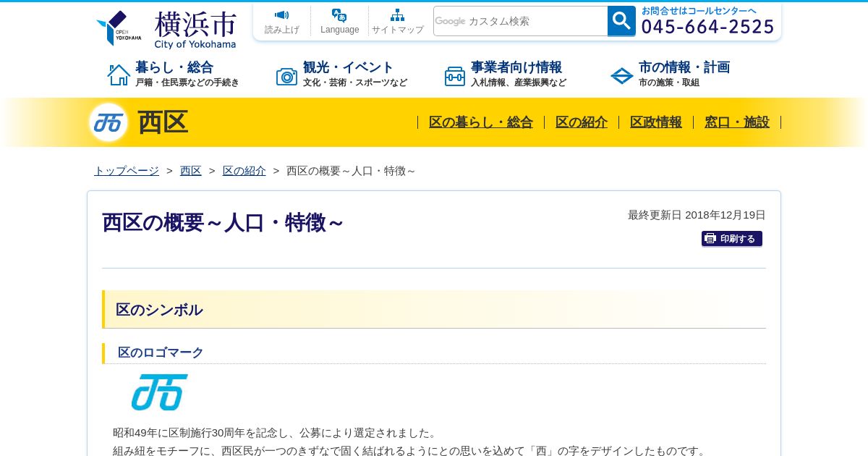Viewport: 868px width, 456px height.
Task: Click the Open Yokohama logo icon
Action: click(119, 28)
